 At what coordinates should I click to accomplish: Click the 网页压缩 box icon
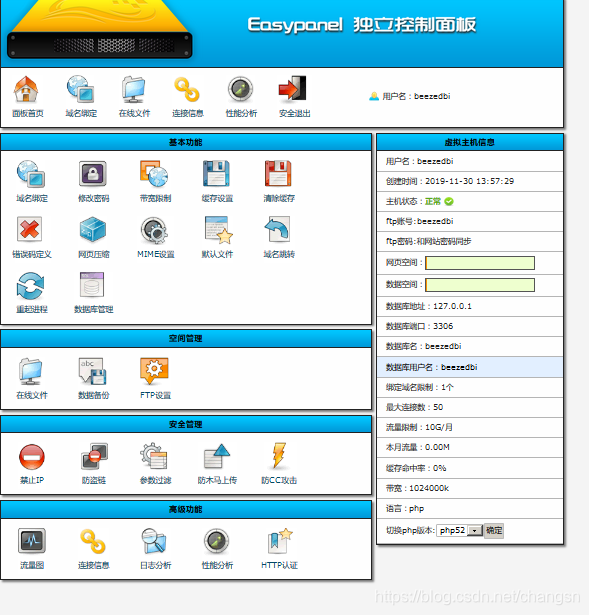click(93, 229)
